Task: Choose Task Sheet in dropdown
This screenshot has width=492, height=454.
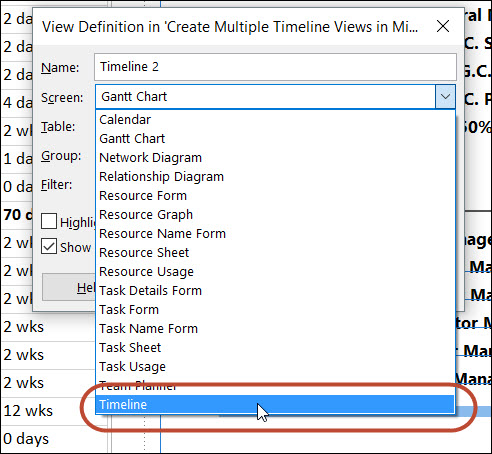Action: (x=275, y=348)
